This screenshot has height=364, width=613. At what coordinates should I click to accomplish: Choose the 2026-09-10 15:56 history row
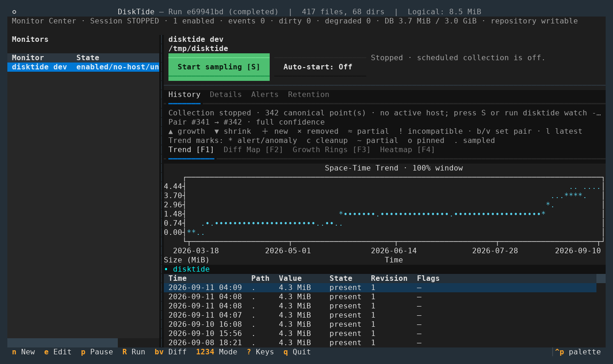[380, 334]
